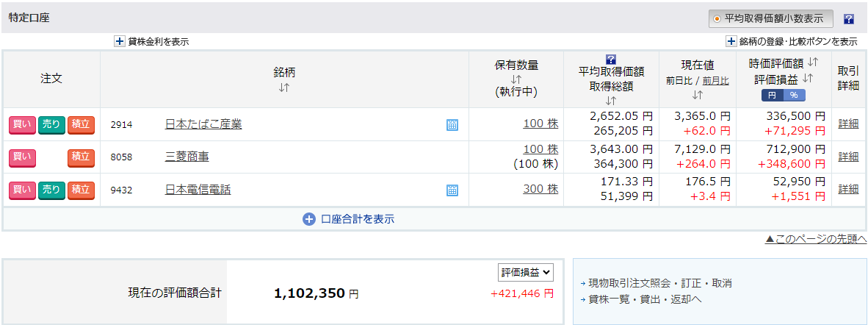Open 詳細 link for 日本電信電話
Image resolution: width=868 pixels, height=325 pixels.
tap(849, 190)
